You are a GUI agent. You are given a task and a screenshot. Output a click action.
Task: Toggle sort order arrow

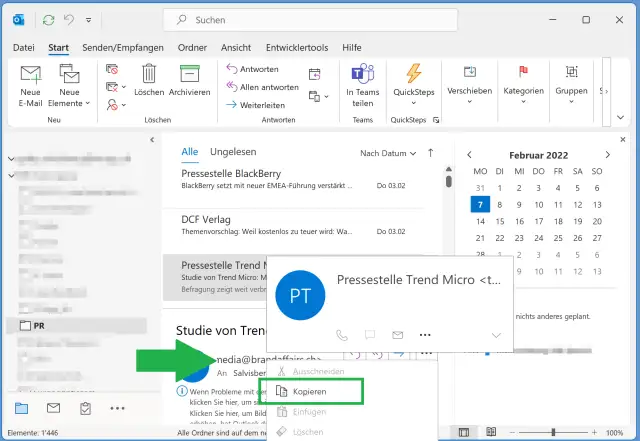click(430, 153)
